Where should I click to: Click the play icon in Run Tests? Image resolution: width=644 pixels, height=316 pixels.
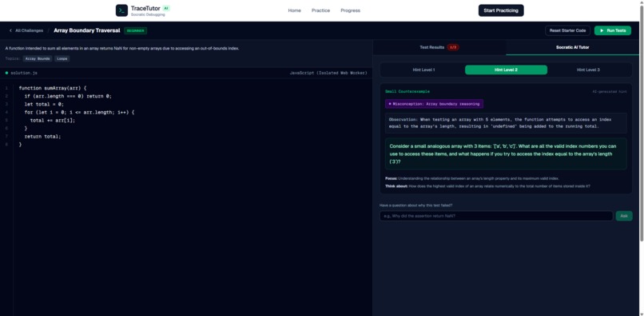[602, 30]
